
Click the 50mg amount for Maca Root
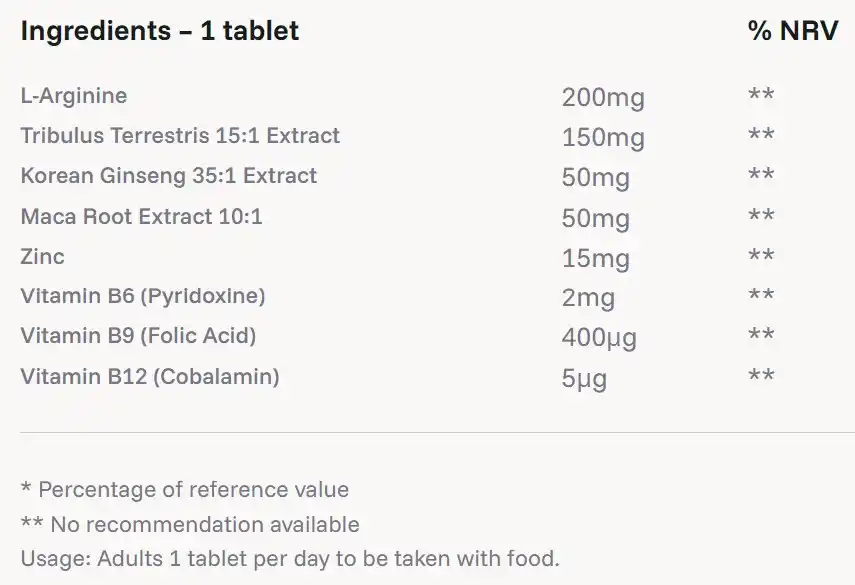[596, 218]
